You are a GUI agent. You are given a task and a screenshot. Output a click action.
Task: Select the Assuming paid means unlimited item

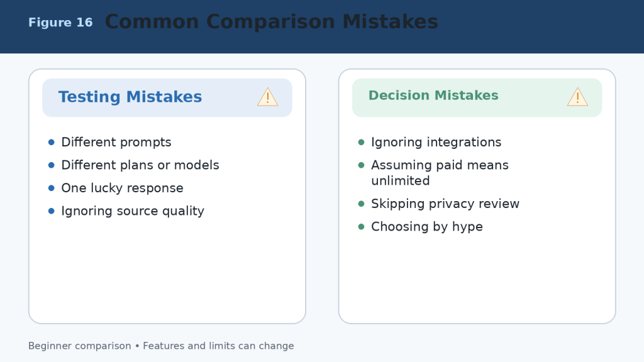click(440, 173)
